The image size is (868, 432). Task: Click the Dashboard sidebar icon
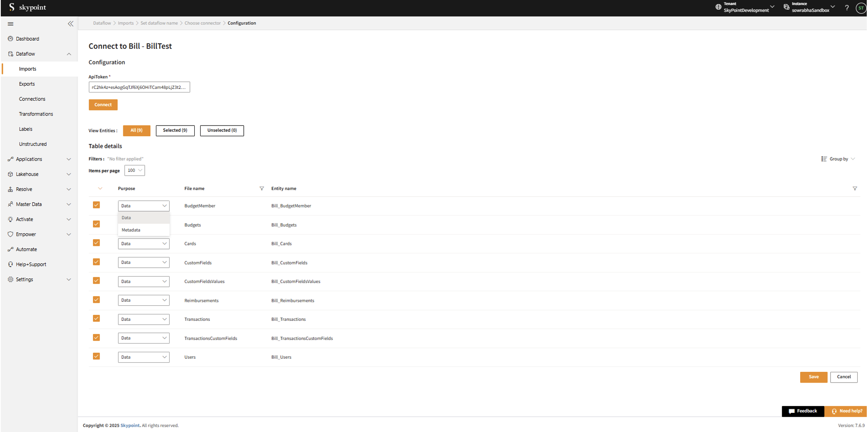coord(10,39)
